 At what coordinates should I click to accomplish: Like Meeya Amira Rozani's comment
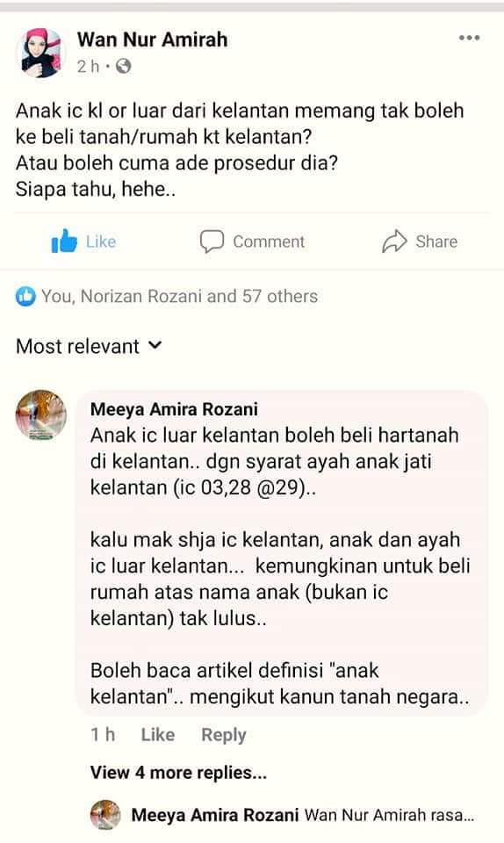(x=157, y=734)
